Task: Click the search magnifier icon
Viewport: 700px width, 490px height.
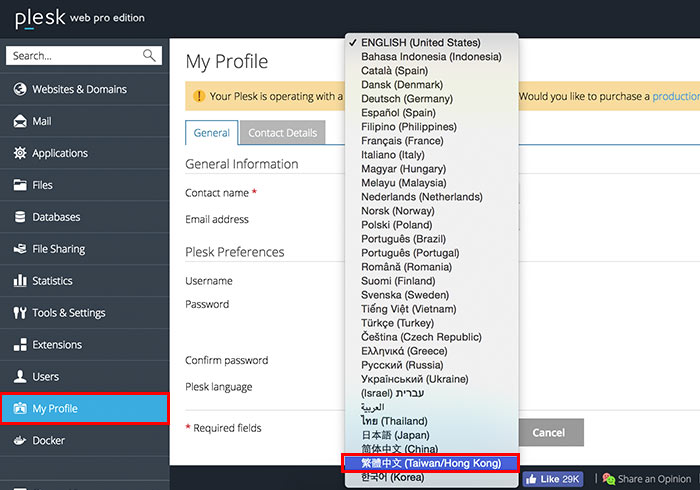Action: tap(149, 55)
